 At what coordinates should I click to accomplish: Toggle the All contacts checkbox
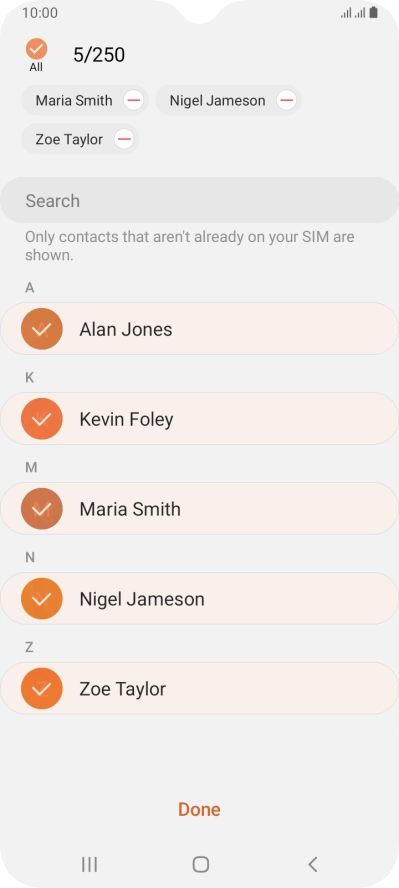click(36, 49)
